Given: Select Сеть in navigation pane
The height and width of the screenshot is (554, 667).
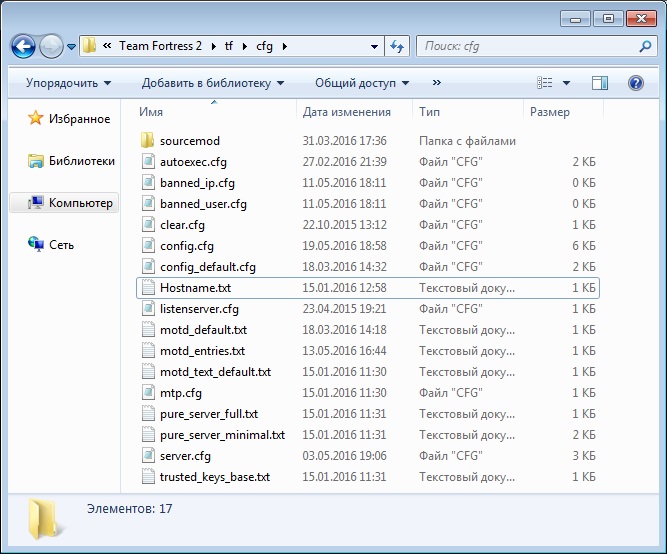Looking at the screenshot, I should pyautogui.click(x=51, y=245).
